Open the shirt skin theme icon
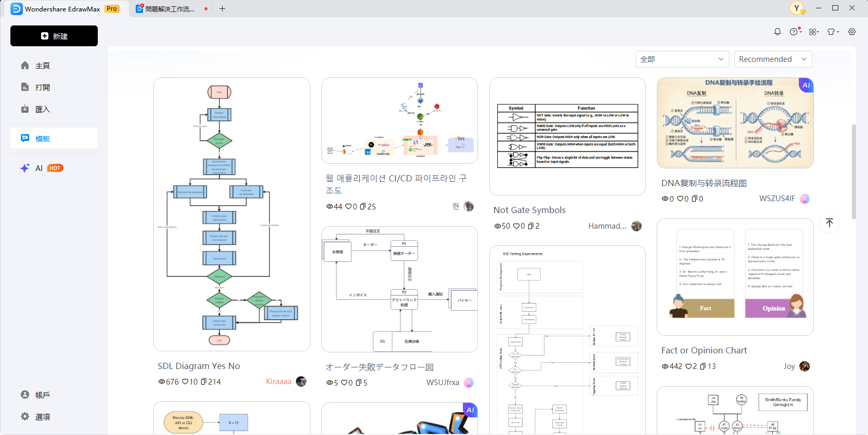Image resolution: width=868 pixels, height=435 pixels. 833,32
